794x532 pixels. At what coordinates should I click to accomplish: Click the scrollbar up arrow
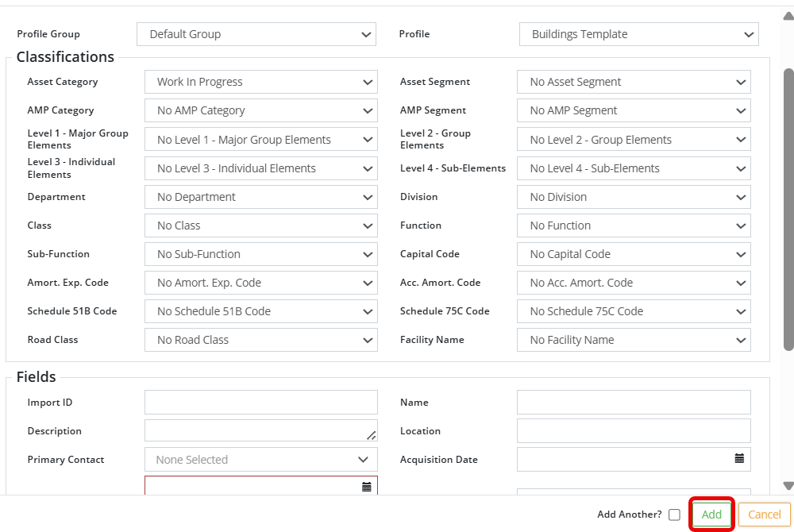pyautogui.click(x=788, y=15)
